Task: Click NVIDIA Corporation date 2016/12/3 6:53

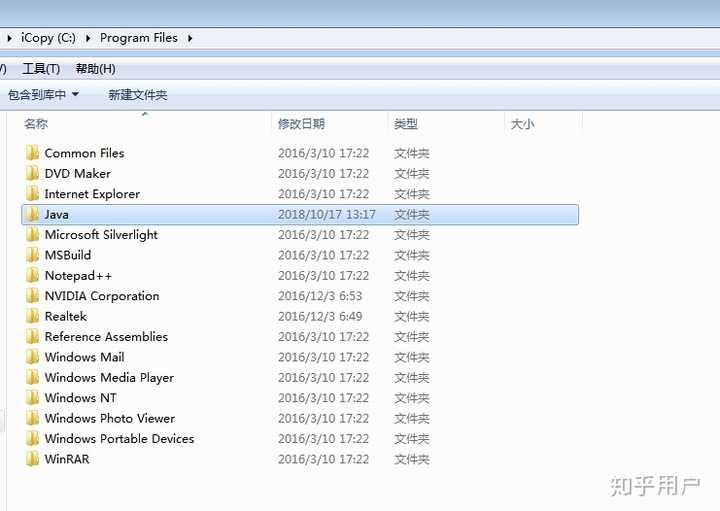Action: tap(320, 296)
